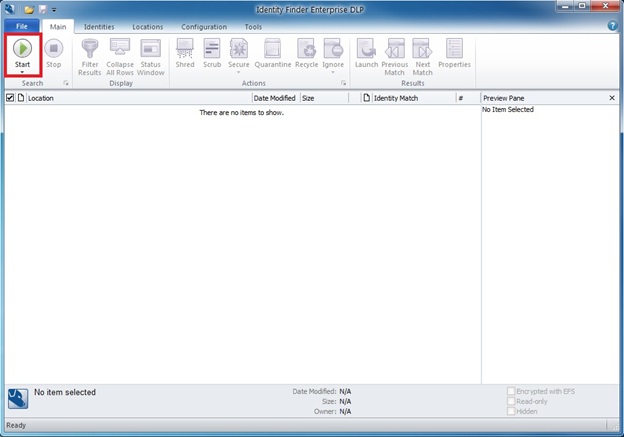The height and width of the screenshot is (437, 624).
Task: Click the Shred action icon
Action: tap(185, 48)
